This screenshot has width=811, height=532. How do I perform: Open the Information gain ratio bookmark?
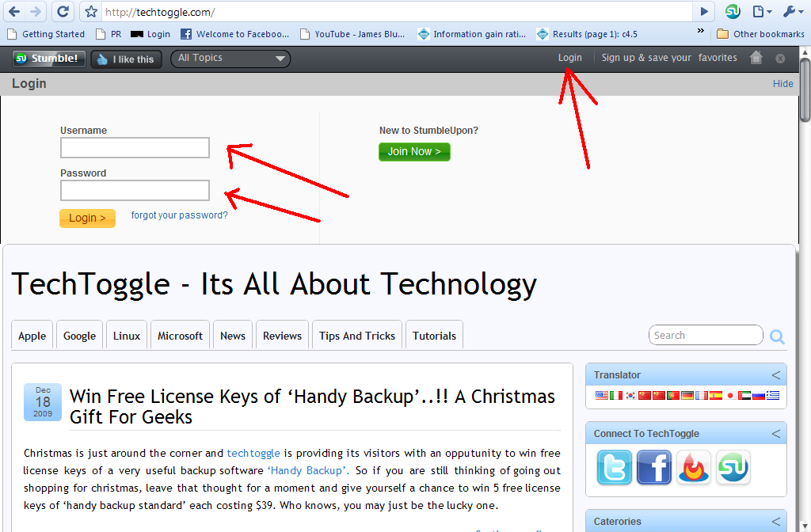click(472, 34)
